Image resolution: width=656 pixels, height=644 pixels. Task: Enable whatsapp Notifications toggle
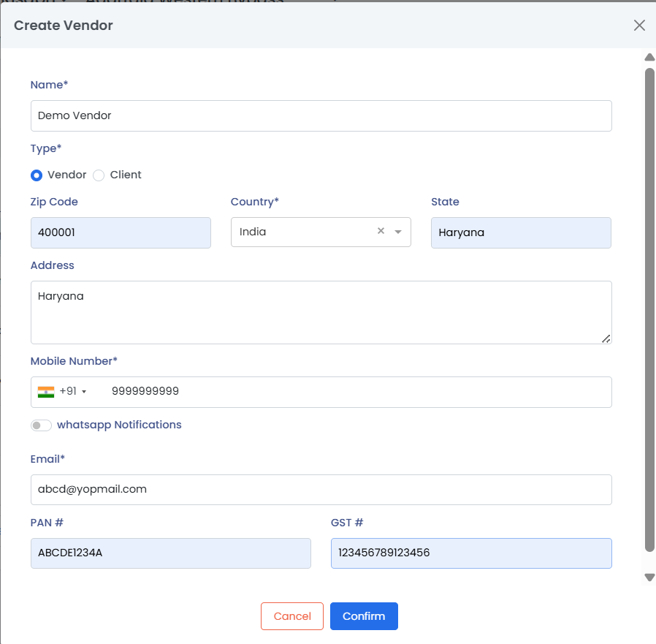point(42,425)
